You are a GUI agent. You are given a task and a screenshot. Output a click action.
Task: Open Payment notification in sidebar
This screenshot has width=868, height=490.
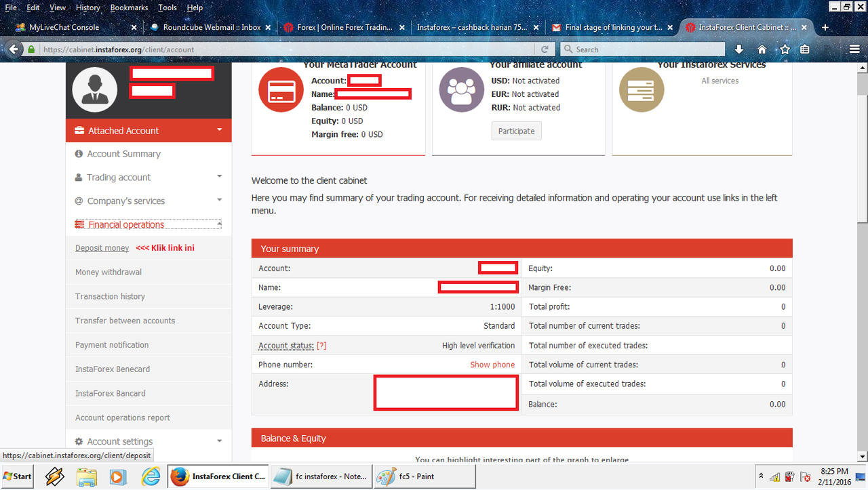112,345
